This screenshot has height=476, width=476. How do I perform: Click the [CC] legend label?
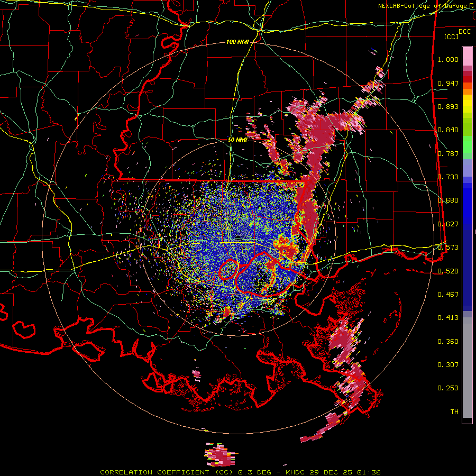[x=451, y=36]
